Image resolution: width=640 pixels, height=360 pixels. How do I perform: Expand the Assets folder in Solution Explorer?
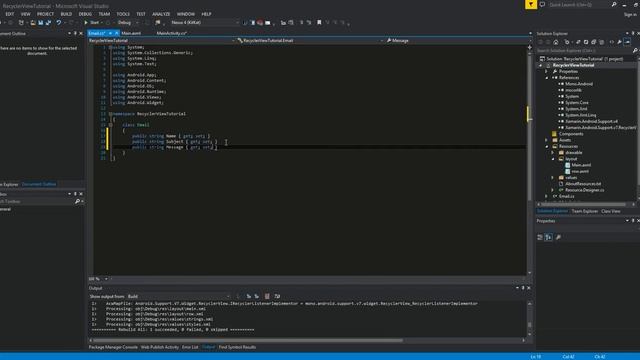[547, 140]
